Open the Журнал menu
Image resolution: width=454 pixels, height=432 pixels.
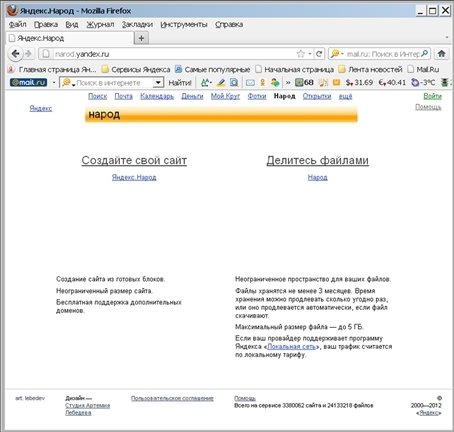click(100, 24)
